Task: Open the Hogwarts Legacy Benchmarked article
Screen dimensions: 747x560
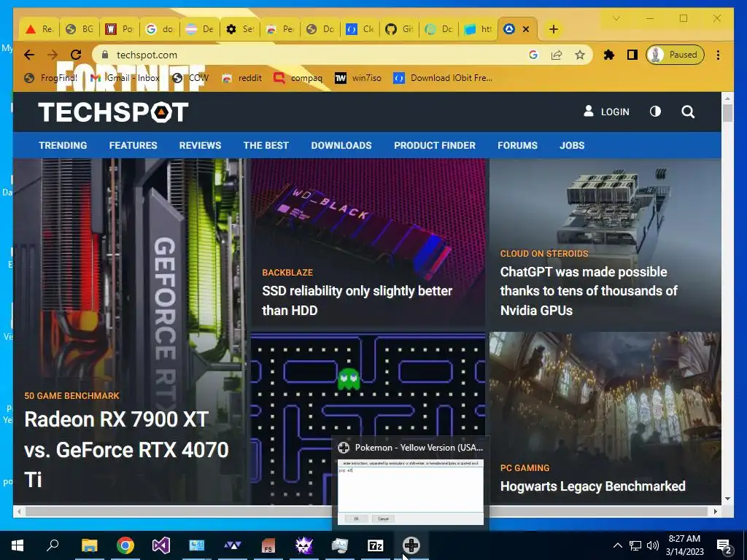Action: click(x=592, y=486)
